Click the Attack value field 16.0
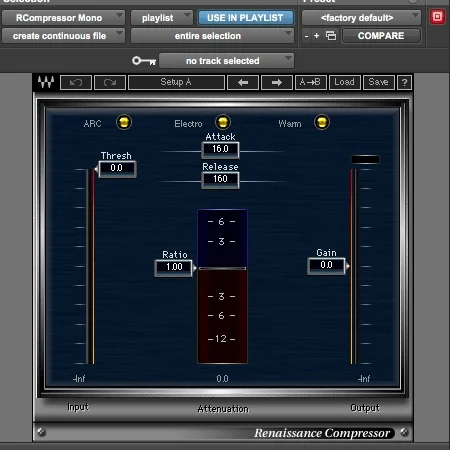 (x=220, y=149)
